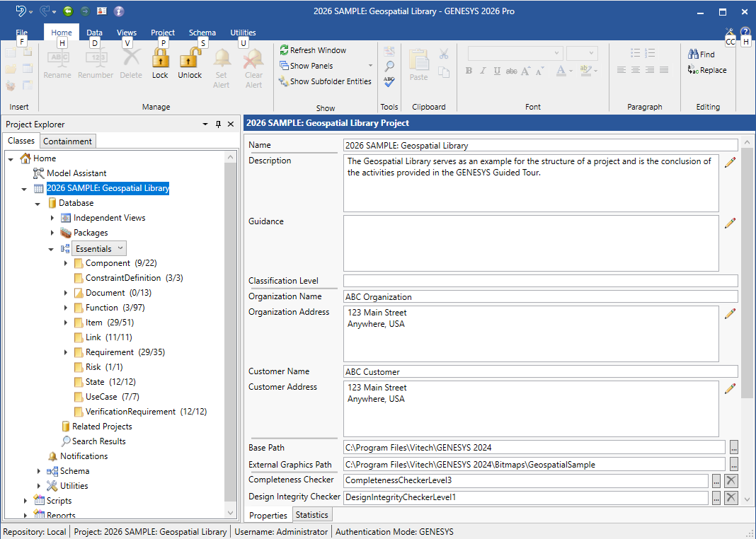Open the Schema ribbon tab
This screenshot has width=756, height=539.
202,33
